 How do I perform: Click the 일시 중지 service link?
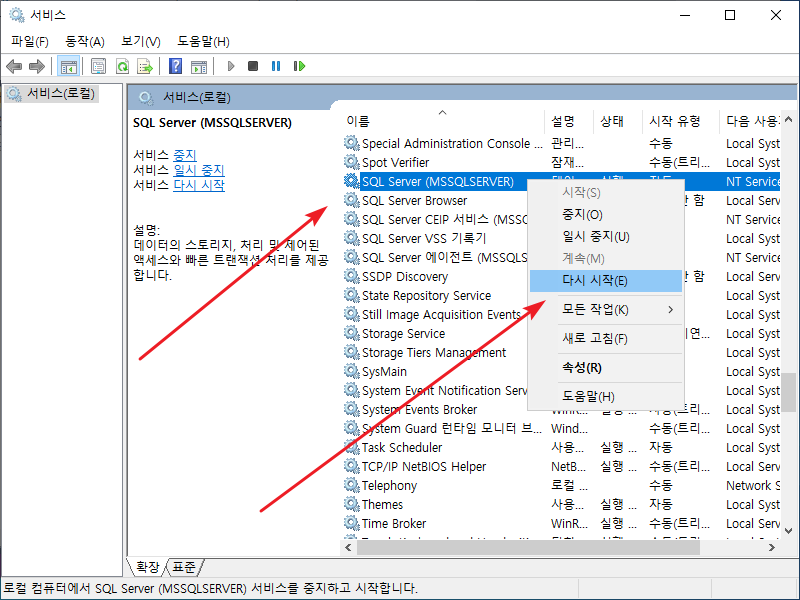pos(199,170)
